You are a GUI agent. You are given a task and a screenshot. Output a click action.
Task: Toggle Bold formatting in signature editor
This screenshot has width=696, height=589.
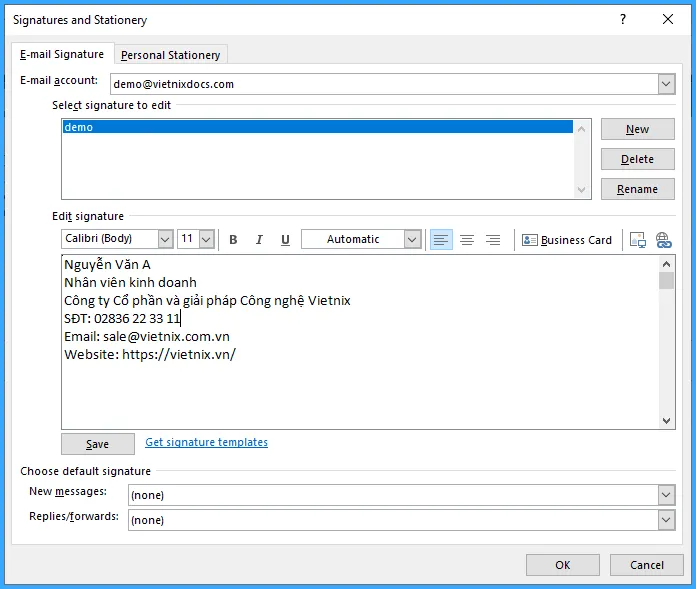click(x=233, y=240)
